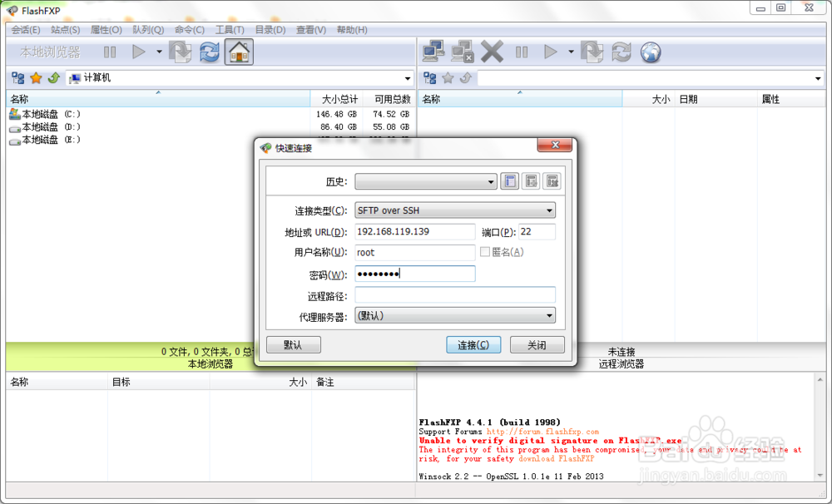
Task: Sort remote list by 日期 column
Action: click(716, 99)
